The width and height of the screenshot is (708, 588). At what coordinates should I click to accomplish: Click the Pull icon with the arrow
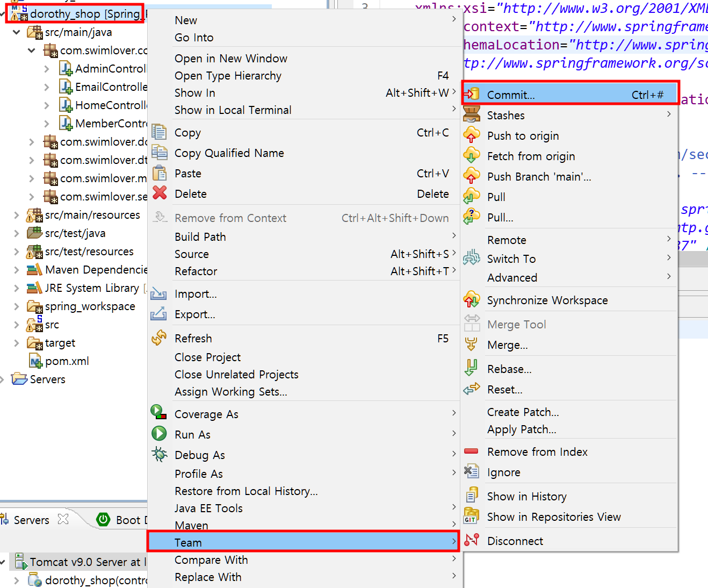tap(472, 197)
